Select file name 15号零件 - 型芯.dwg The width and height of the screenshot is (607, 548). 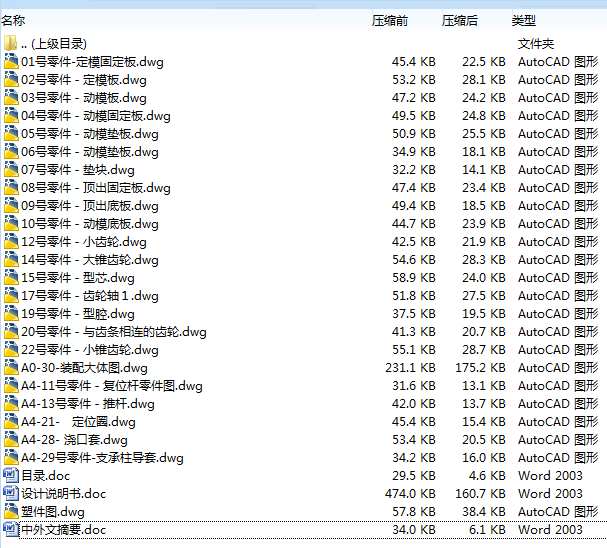click(77, 278)
